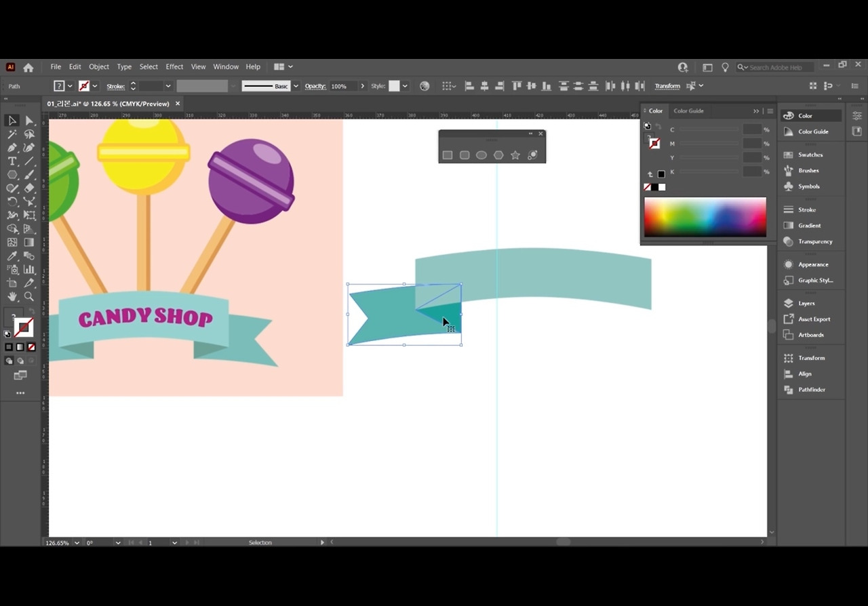Open the Pathfinder panel
The image size is (868, 606).
pyautogui.click(x=812, y=390)
